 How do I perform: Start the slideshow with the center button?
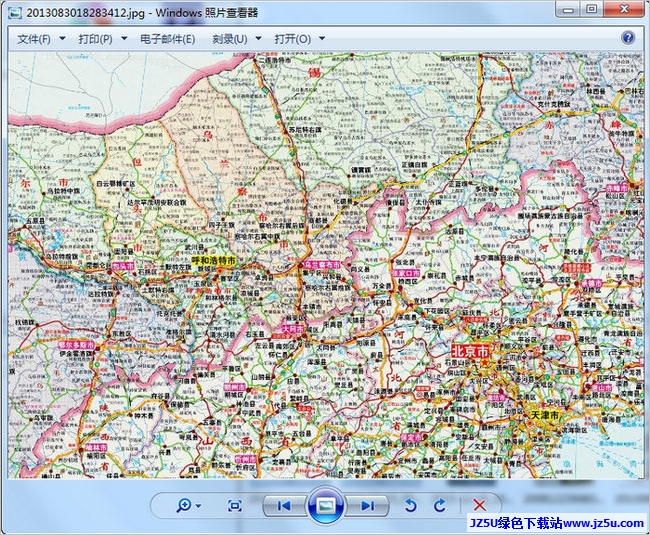pyautogui.click(x=325, y=506)
